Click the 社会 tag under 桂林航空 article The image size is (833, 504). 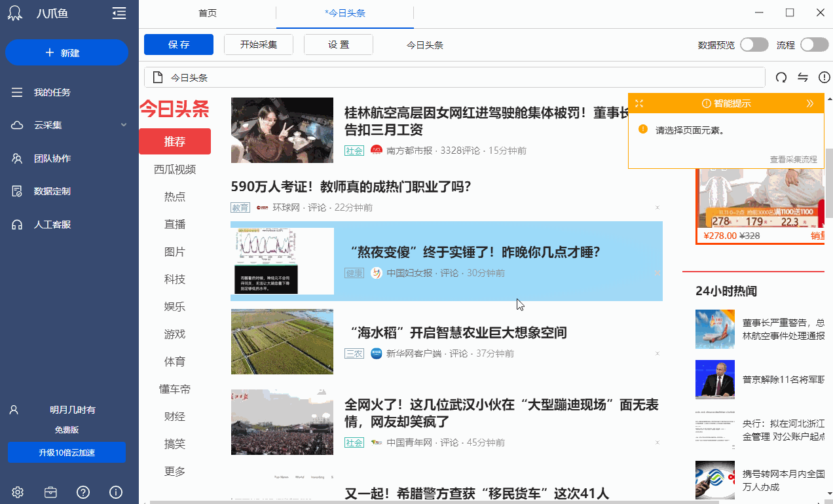[354, 151]
